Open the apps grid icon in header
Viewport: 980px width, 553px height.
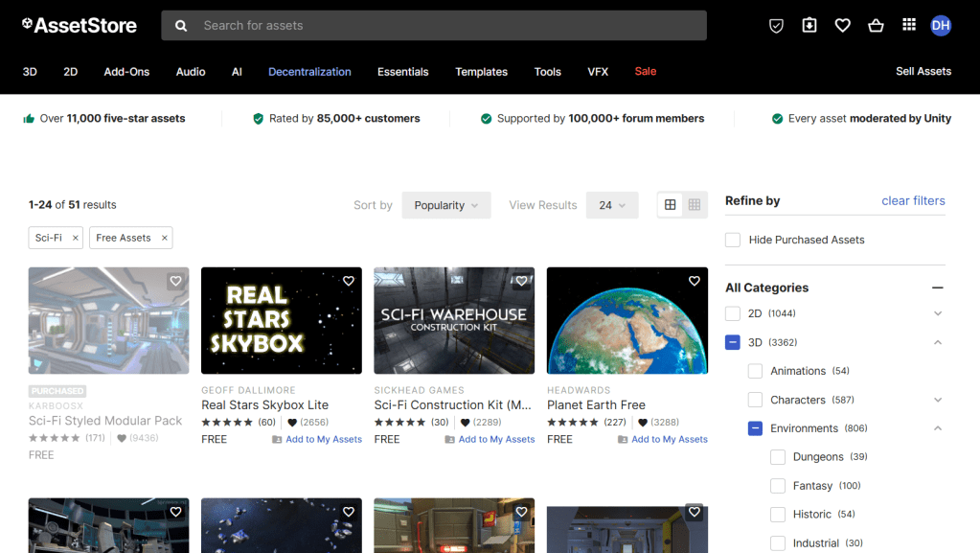[x=909, y=25]
